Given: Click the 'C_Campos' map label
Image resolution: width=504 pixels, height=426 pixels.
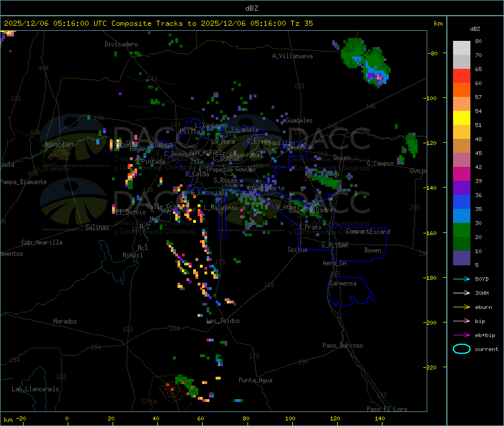Looking at the screenshot, I should [380, 163].
